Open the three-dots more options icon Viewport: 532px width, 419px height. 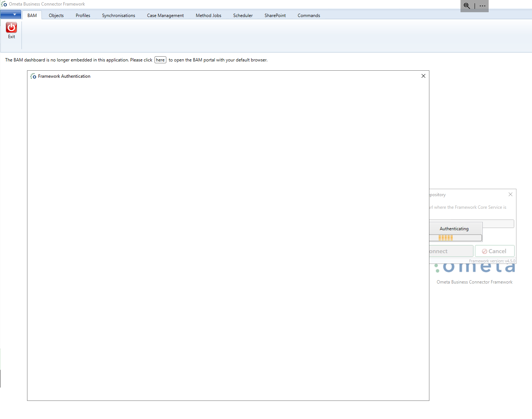click(x=482, y=6)
